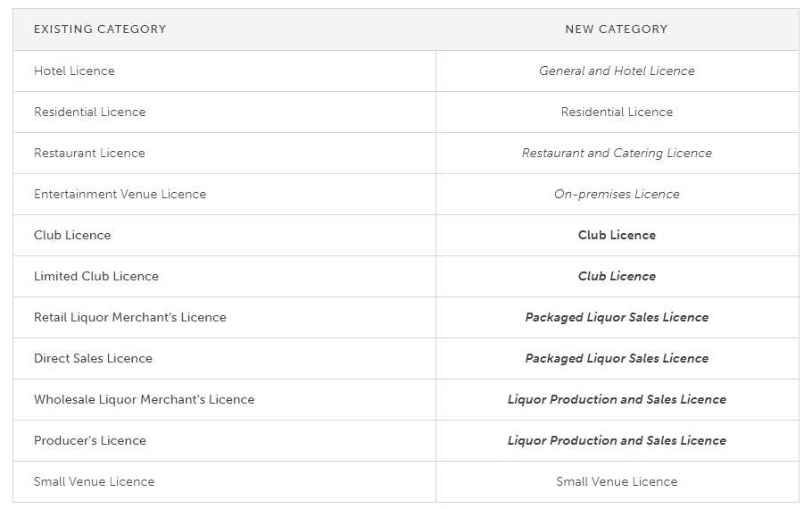Screen dimensions: 812x509
Task: Click the On-premises Licence cell
Action: [617, 194]
